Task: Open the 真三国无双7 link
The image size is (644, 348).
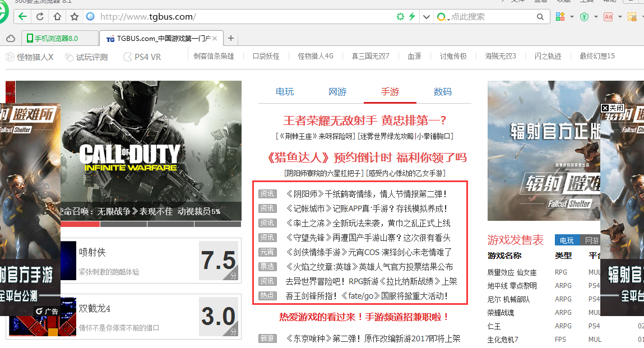Action: tap(370, 56)
